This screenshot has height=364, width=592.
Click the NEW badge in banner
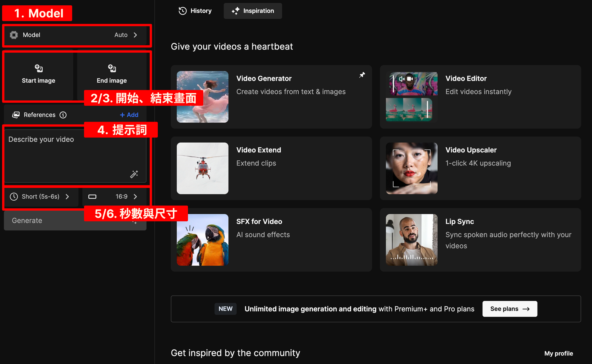click(226, 309)
